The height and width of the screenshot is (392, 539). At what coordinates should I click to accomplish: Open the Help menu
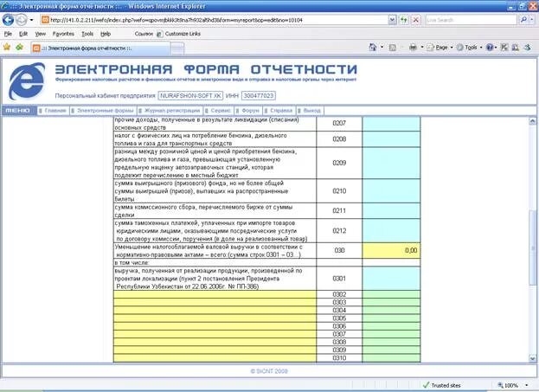tap(106, 34)
